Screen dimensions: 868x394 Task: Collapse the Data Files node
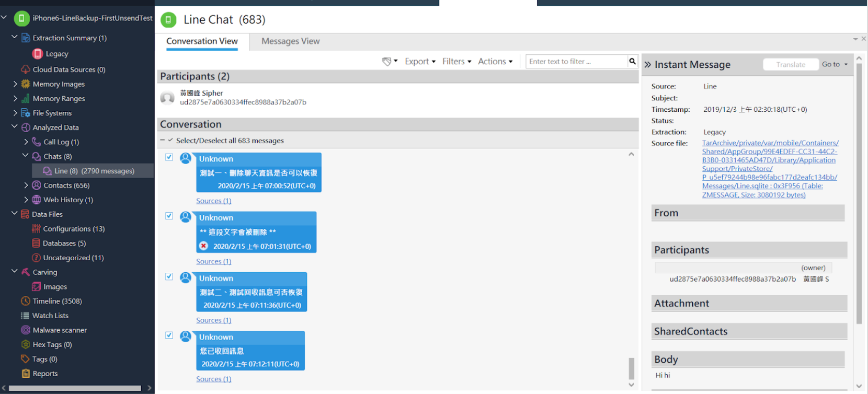coord(15,213)
